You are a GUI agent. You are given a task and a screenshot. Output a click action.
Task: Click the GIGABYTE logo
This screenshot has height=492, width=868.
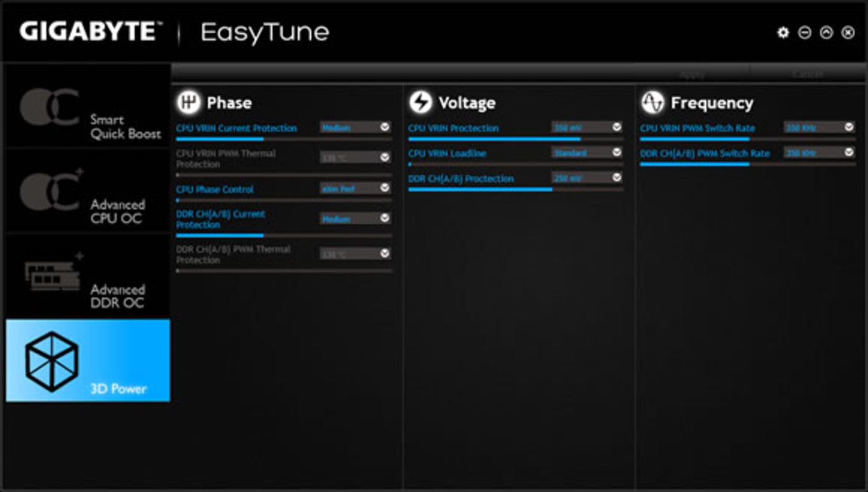pyautogui.click(x=90, y=32)
